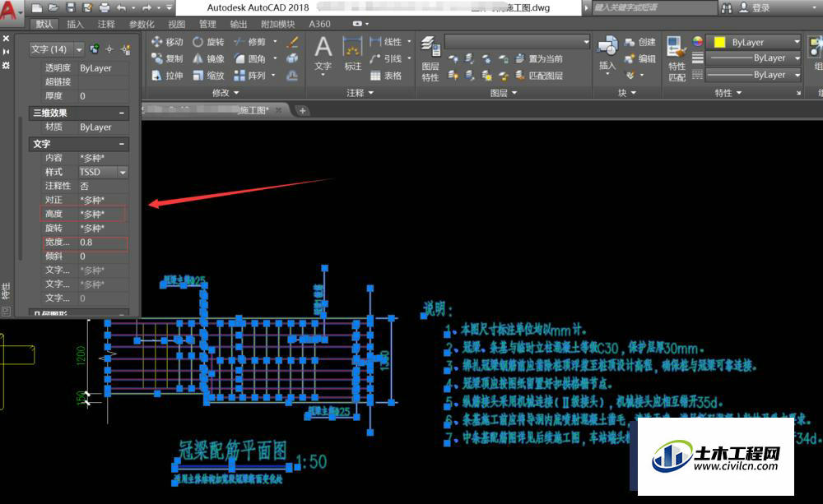The height and width of the screenshot is (504, 823).
Task: Insert a 表格 (Table)
Action: [x=386, y=76]
